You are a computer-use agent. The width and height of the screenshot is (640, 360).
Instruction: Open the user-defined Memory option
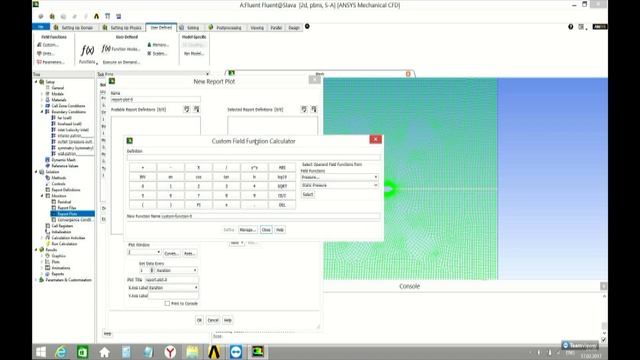click(x=158, y=45)
